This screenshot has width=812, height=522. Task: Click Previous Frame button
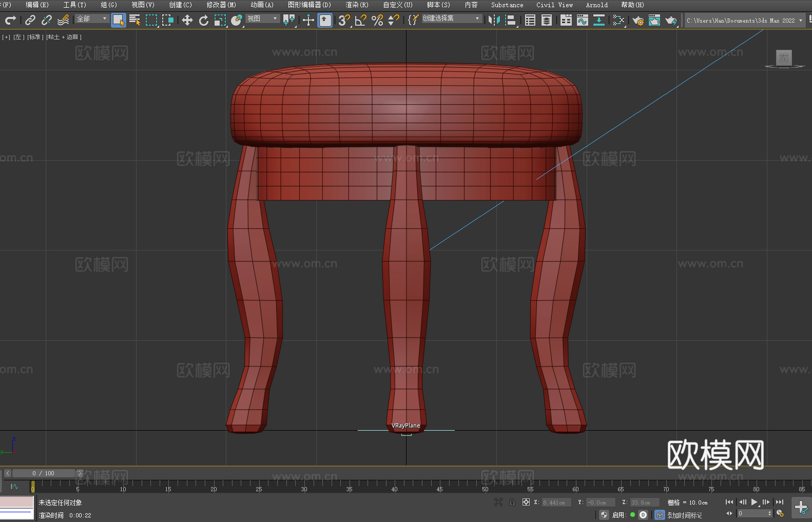click(x=742, y=502)
